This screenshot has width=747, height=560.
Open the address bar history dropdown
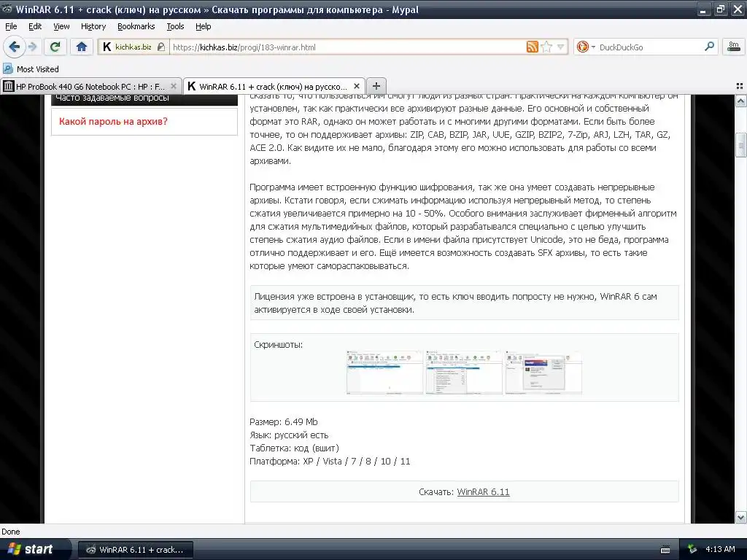pos(561,47)
